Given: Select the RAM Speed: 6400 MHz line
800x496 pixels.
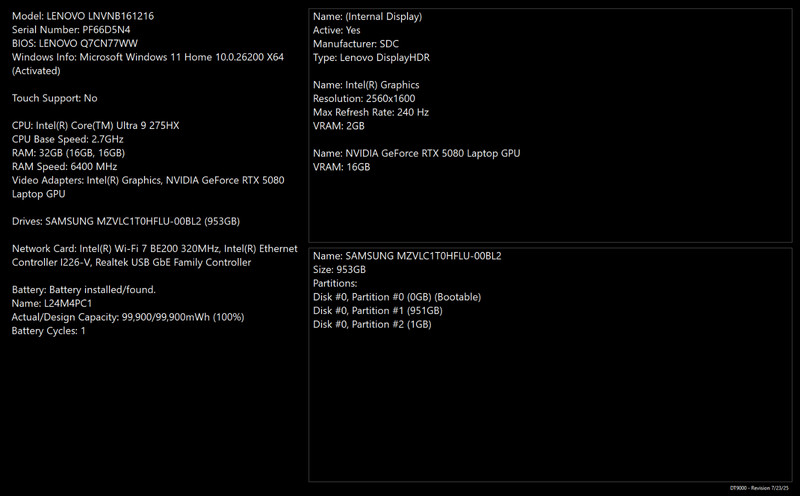Looking at the screenshot, I should click(64, 167).
